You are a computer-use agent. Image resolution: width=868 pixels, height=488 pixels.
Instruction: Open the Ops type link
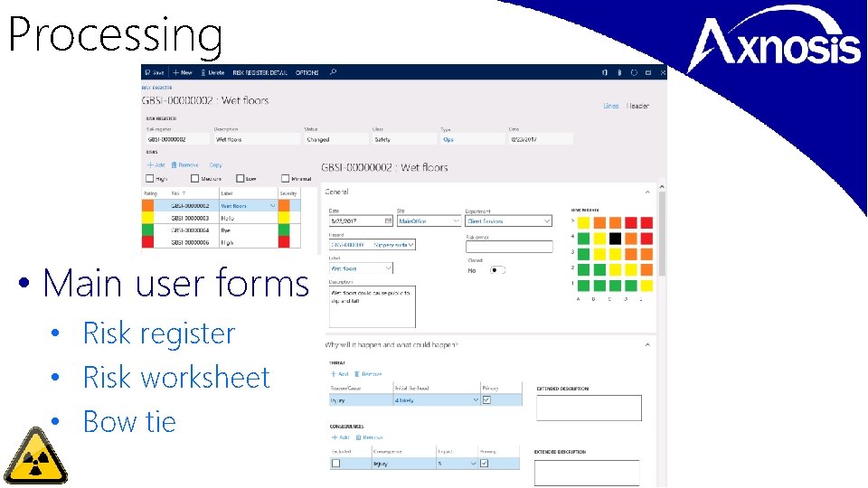point(448,139)
